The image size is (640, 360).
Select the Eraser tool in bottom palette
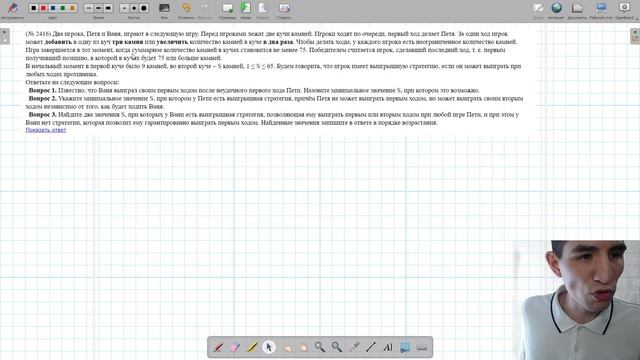click(x=235, y=347)
